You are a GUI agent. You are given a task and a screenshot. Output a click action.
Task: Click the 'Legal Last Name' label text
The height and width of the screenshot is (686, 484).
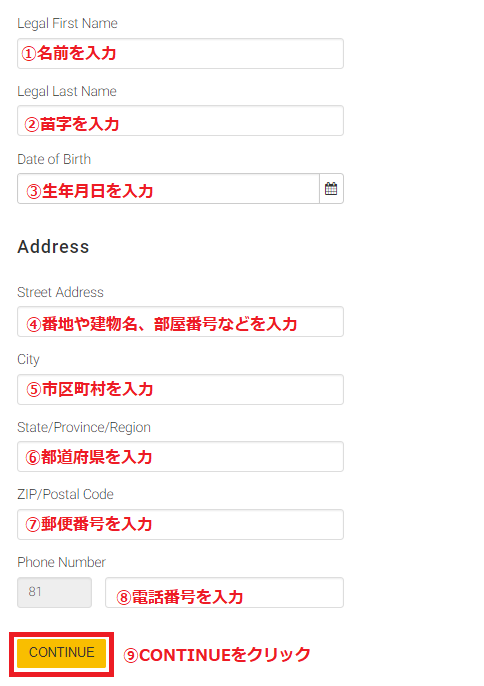67,91
